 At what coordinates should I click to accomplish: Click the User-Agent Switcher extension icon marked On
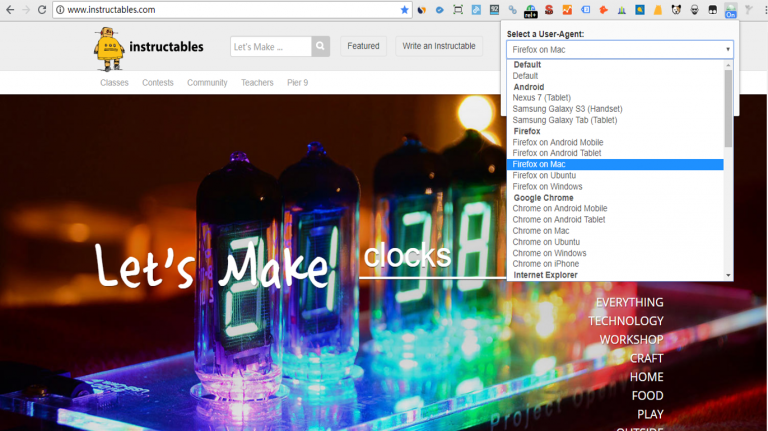[x=731, y=10]
